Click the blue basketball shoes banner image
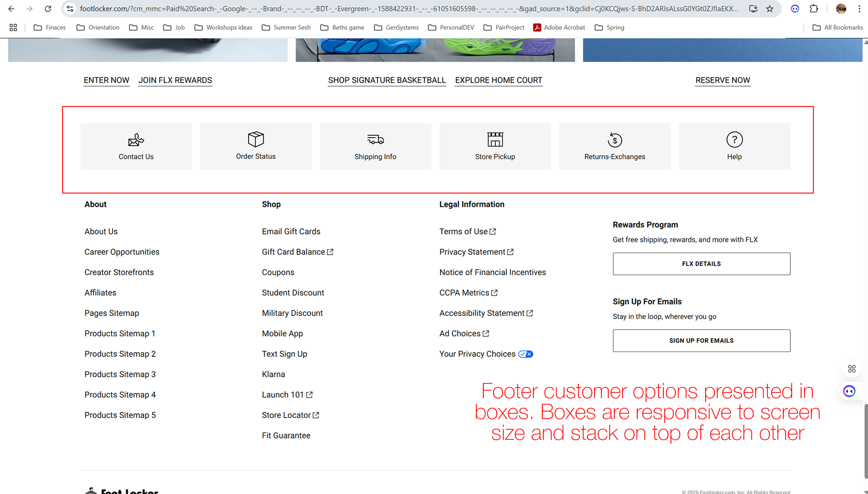This screenshot has width=868, height=494. (435, 50)
